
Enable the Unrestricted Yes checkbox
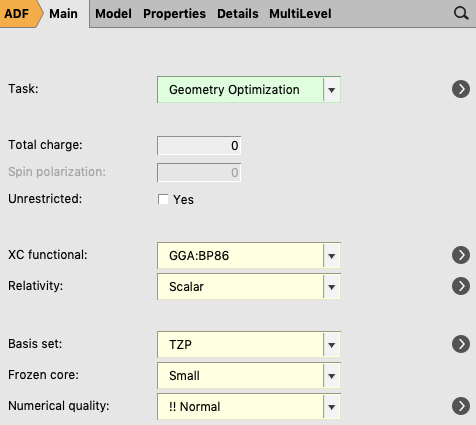pos(163,199)
